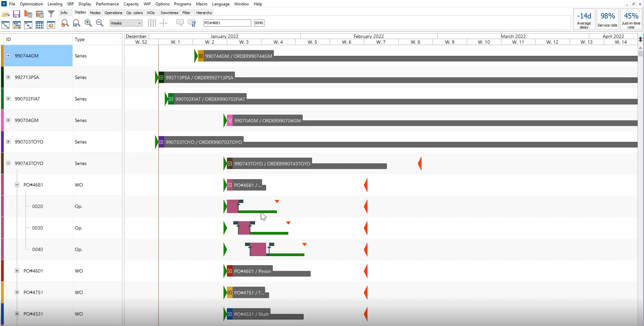644x326 pixels.
Task: Click the package box view icon
Action: (x=51, y=25)
